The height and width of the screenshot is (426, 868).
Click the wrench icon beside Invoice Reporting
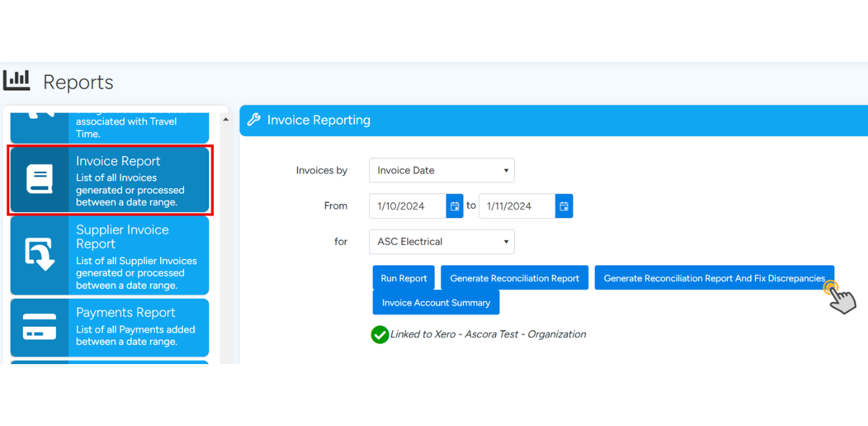[x=253, y=120]
